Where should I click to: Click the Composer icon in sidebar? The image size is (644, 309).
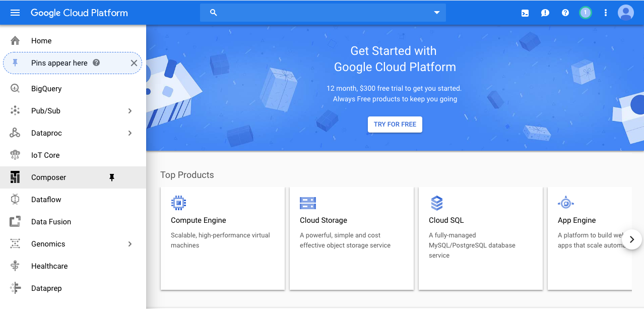click(x=15, y=177)
